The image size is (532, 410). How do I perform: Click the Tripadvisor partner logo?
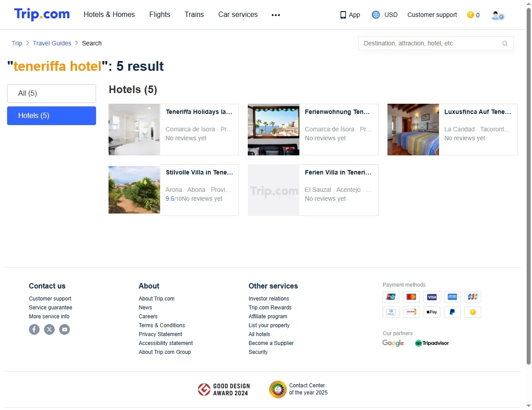431,343
